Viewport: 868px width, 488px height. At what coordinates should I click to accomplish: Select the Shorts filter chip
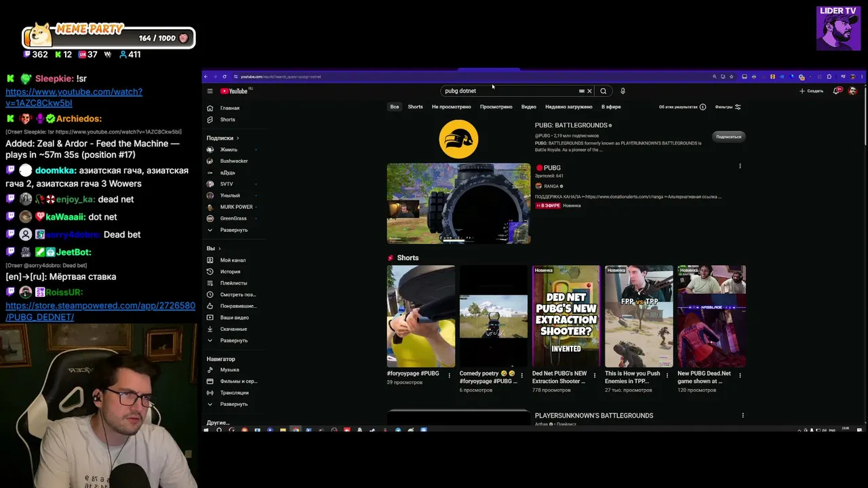tap(416, 107)
